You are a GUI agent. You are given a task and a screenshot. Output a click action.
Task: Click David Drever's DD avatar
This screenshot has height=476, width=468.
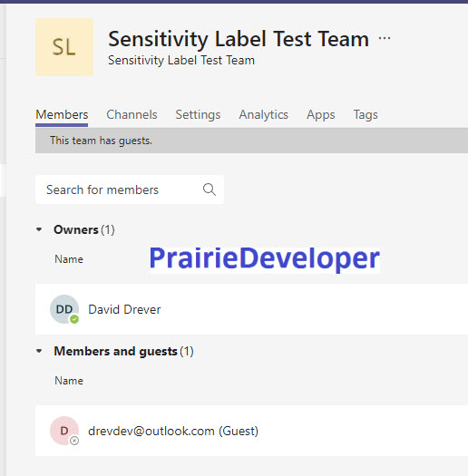click(x=64, y=309)
